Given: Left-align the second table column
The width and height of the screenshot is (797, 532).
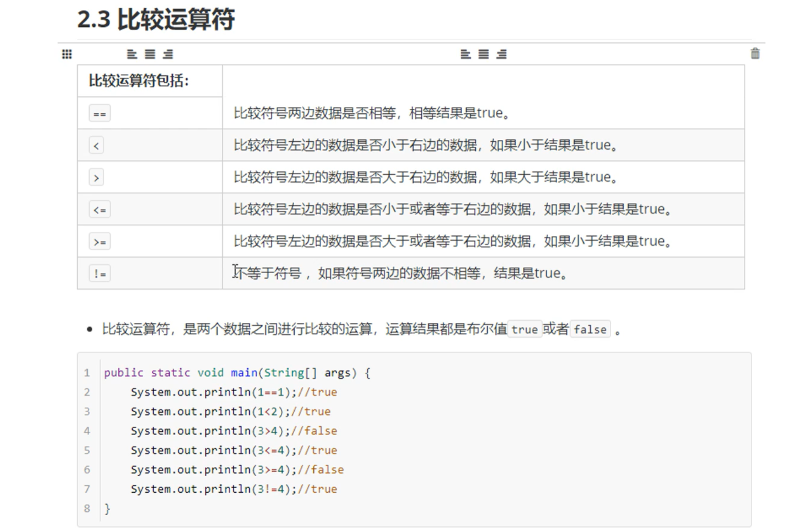Looking at the screenshot, I should (466, 54).
